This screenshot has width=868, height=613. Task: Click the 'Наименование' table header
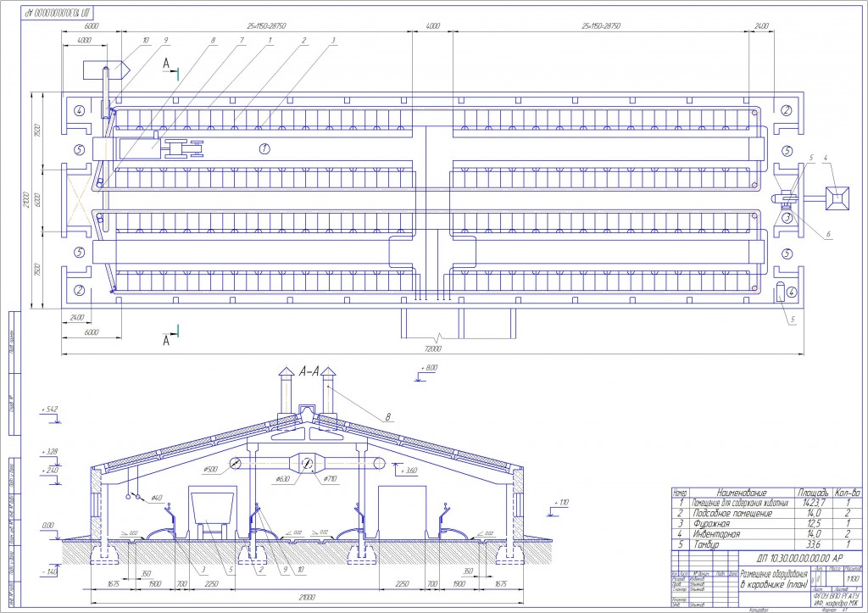tap(742, 493)
